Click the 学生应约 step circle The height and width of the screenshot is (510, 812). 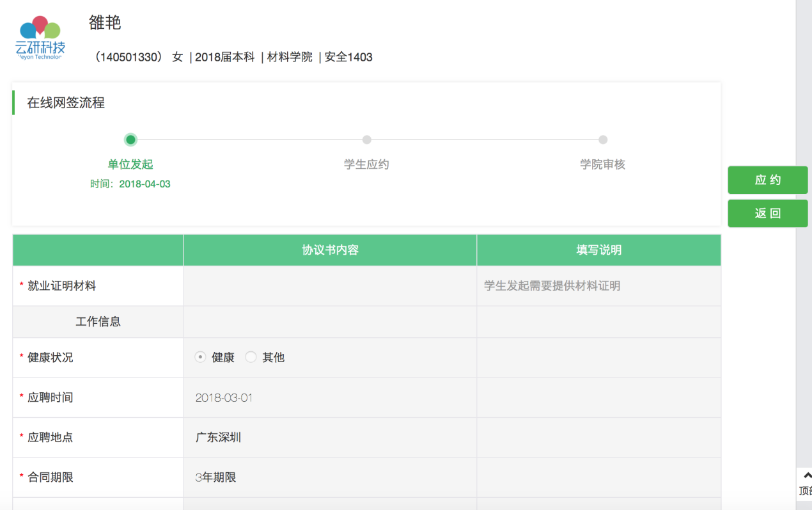(366, 139)
